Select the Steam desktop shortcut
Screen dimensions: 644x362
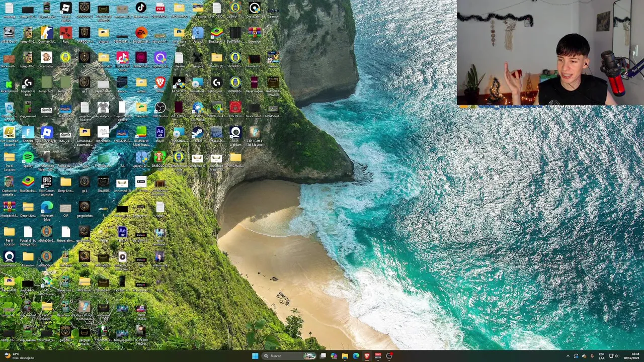pos(198,134)
